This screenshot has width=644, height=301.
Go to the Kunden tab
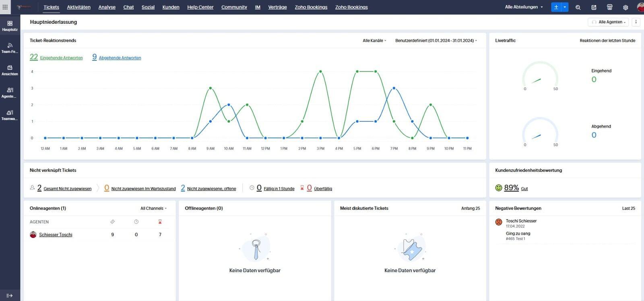(171, 7)
